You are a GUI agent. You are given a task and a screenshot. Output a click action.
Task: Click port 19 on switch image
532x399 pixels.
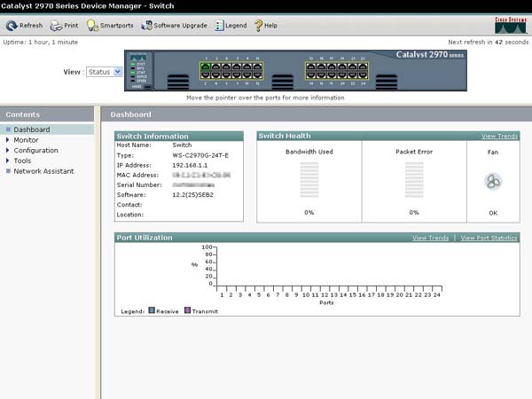tap(342, 66)
